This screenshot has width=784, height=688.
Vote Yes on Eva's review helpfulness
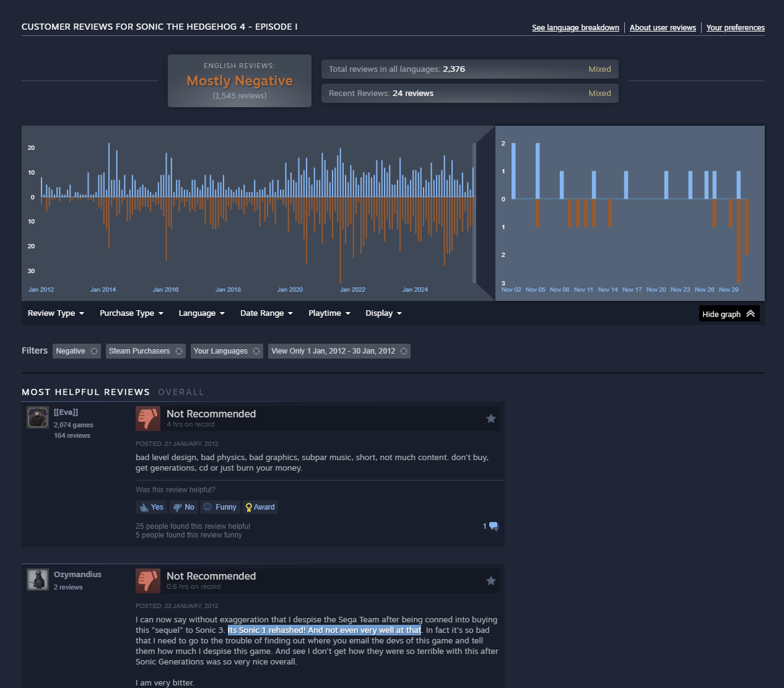(151, 507)
